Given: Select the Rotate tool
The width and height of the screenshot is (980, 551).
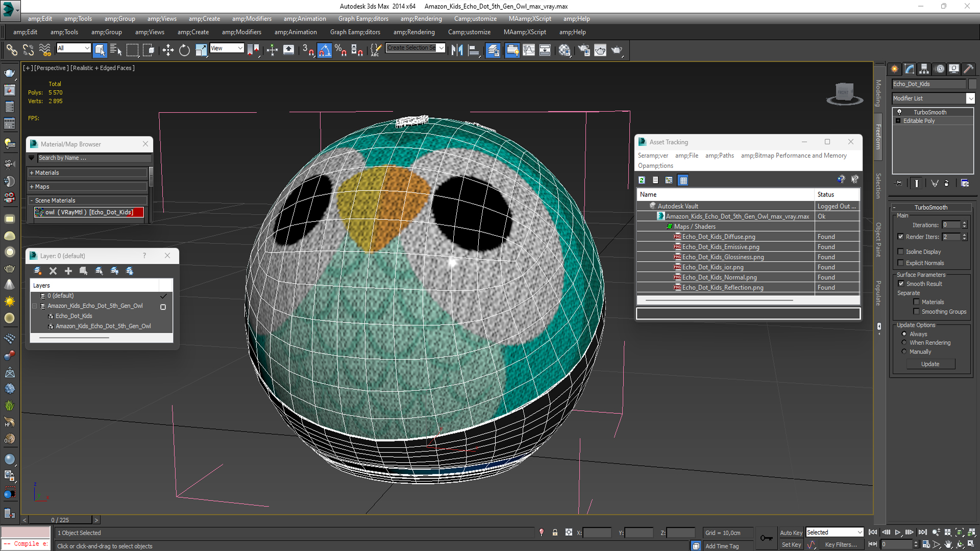Looking at the screenshot, I should click(x=184, y=49).
